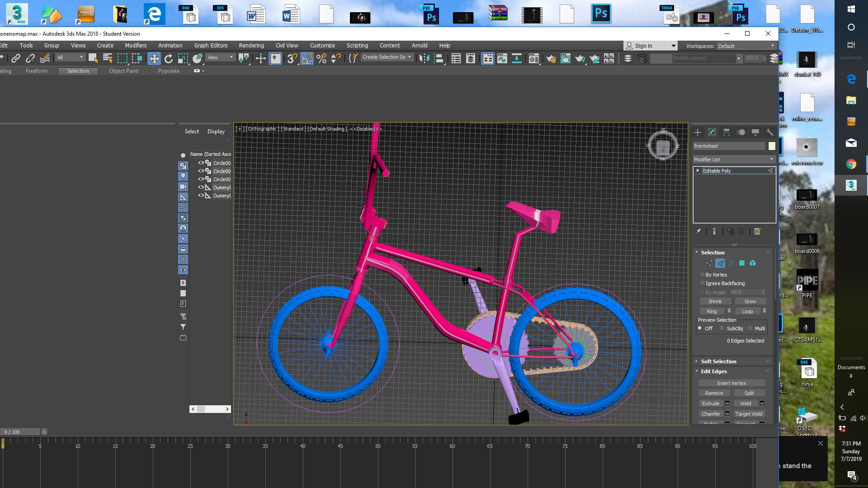Activate the Select and Link tool

click(16, 58)
